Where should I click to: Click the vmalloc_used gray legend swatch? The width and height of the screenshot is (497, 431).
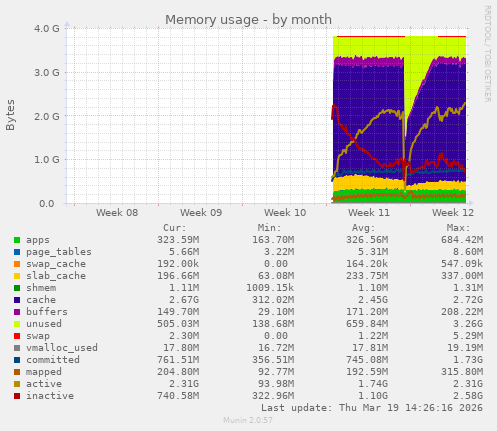pos(17,348)
